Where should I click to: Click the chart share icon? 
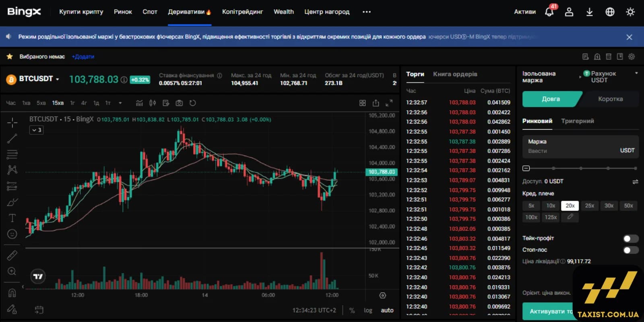[376, 103]
